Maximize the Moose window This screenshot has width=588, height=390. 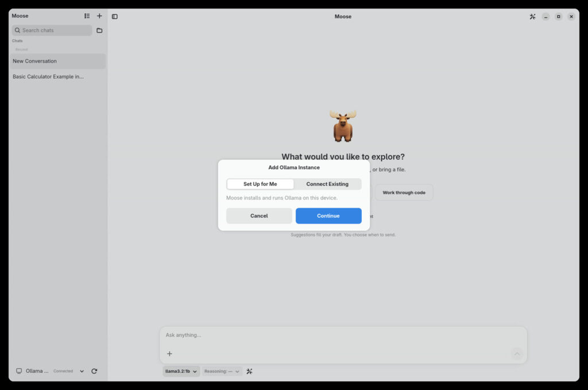(x=558, y=17)
